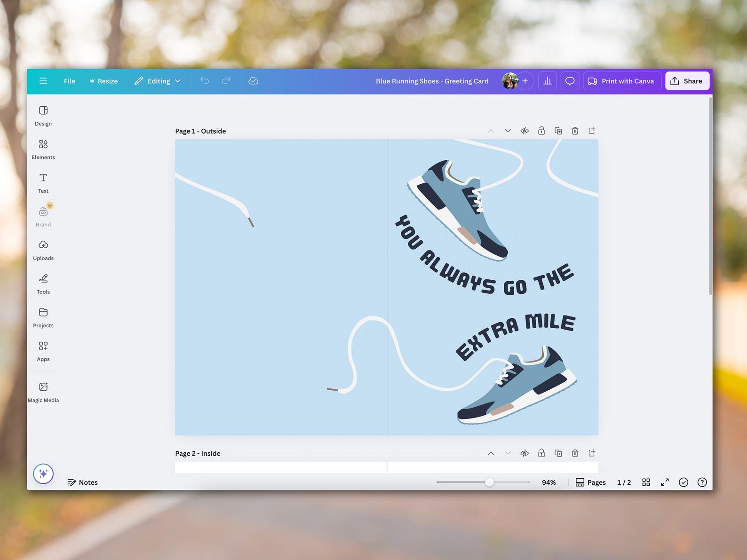Screen dimensions: 747x560
Task: Move Page 2 up with chevron
Action: pyautogui.click(x=491, y=453)
